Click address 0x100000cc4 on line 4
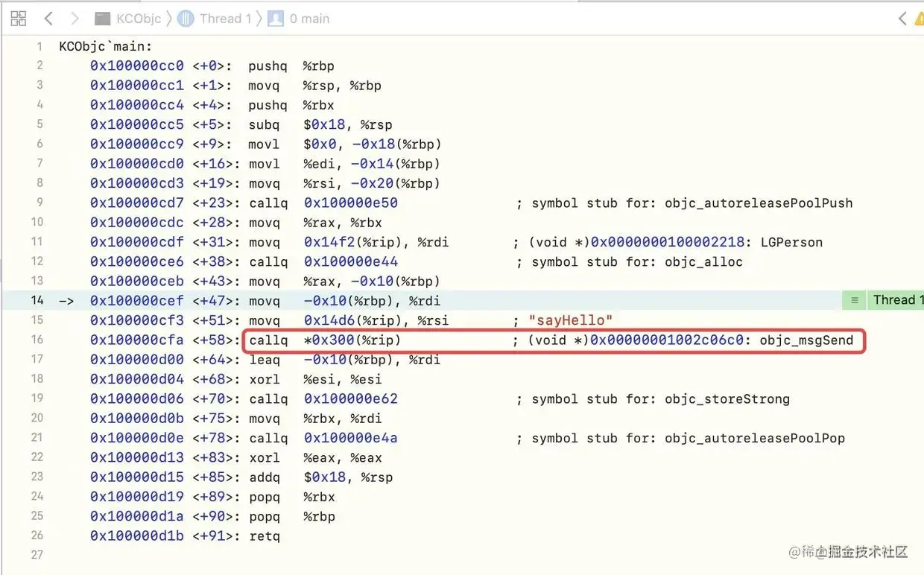The width and height of the screenshot is (924, 575). coord(137,105)
